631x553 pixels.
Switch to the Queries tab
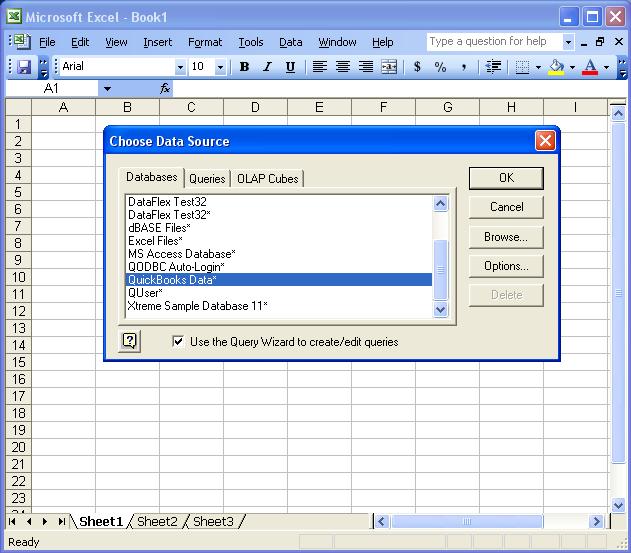point(207,179)
